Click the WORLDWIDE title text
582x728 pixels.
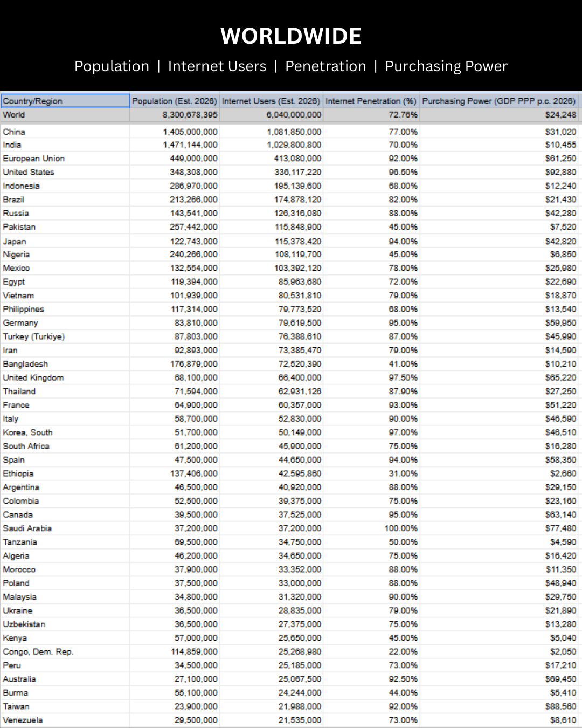point(291,36)
